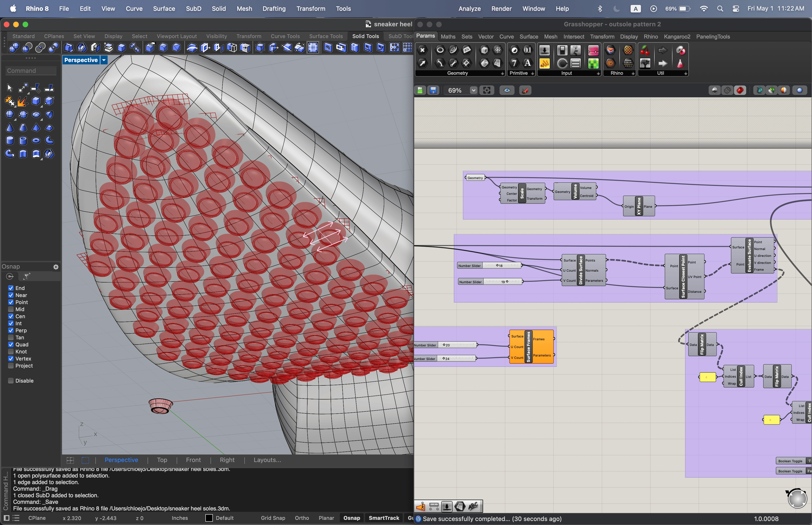Toggle the Quad osnap checkbox
812x525 pixels.
pyautogui.click(x=11, y=344)
